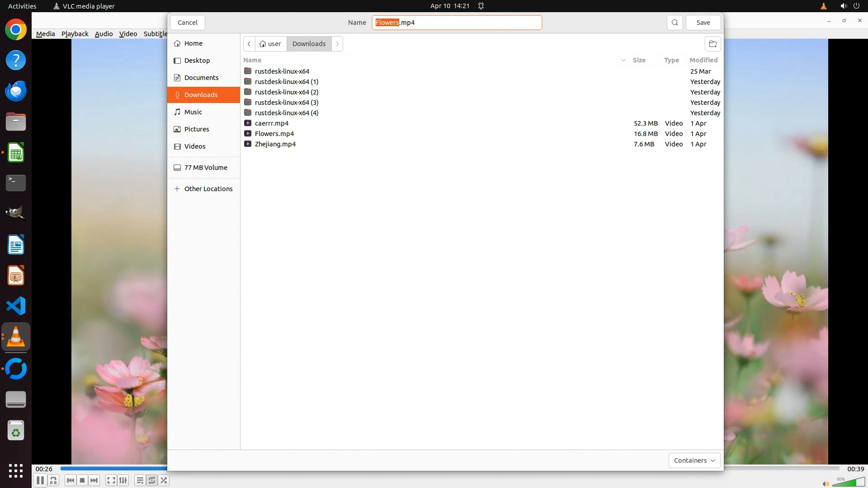868x488 pixels.
Task: Toggle the loop/repeat button
Action: coord(152,480)
